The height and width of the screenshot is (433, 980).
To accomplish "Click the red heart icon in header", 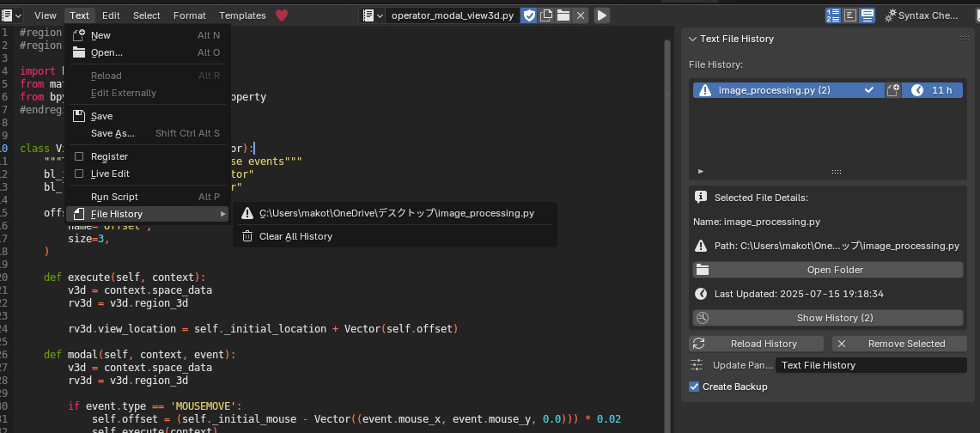I will click(x=282, y=15).
